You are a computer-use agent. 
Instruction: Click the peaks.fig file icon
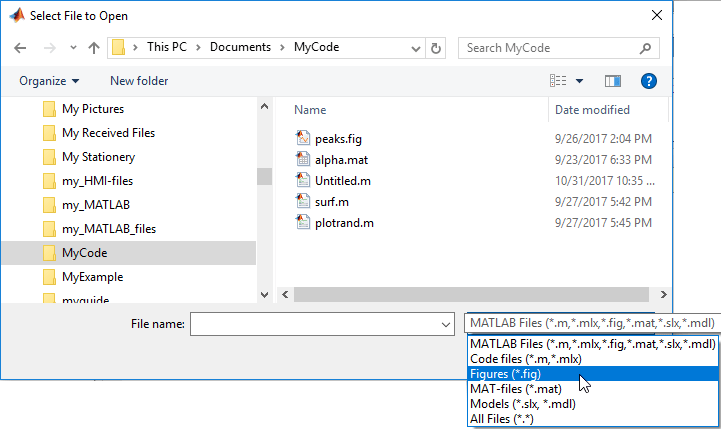tap(304, 139)
